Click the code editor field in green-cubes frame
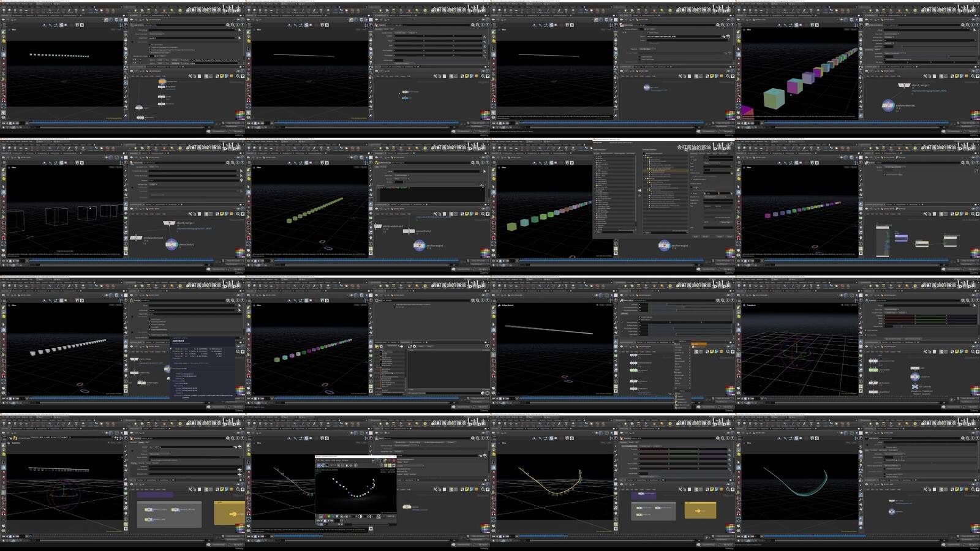The image size is (980, 551). pos(432,195)
